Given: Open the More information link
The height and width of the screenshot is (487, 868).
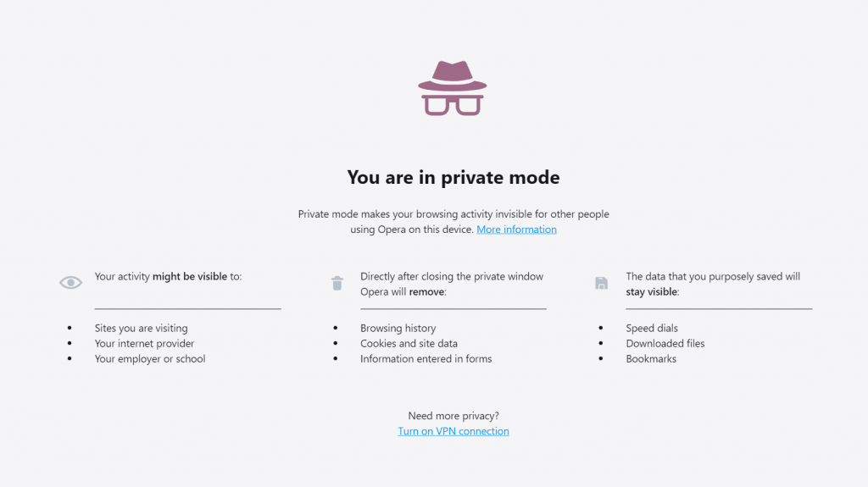Looking at the screenshot, I should coord(516,230).
